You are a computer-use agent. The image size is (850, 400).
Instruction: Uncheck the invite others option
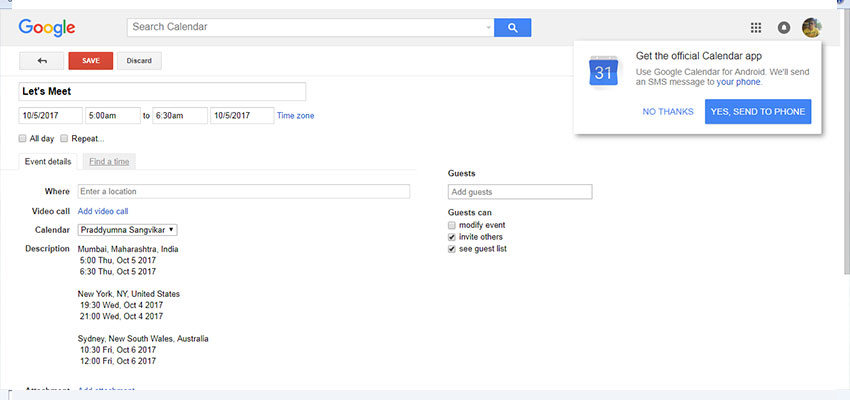452,237
